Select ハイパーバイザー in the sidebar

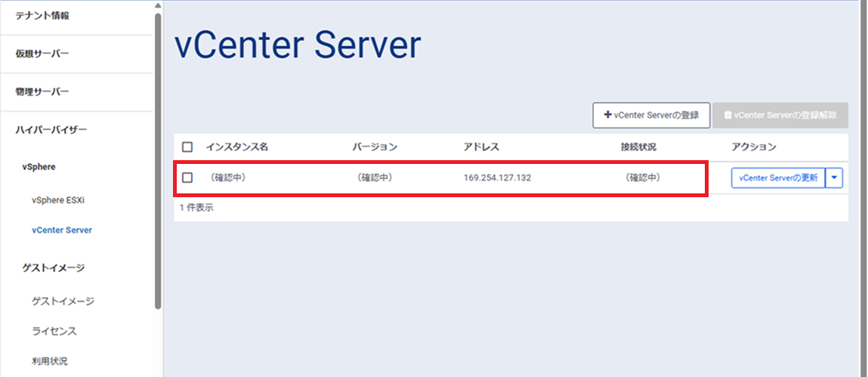click(x=51, y=129)
